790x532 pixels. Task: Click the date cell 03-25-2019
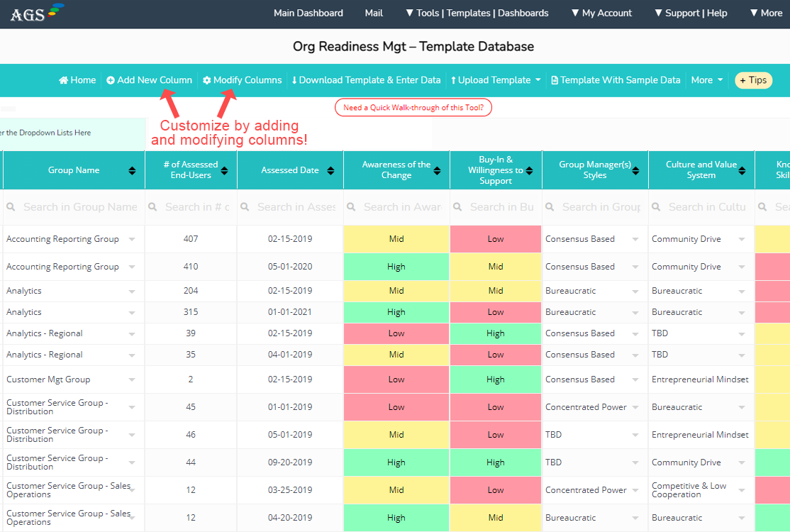point(290,490)
